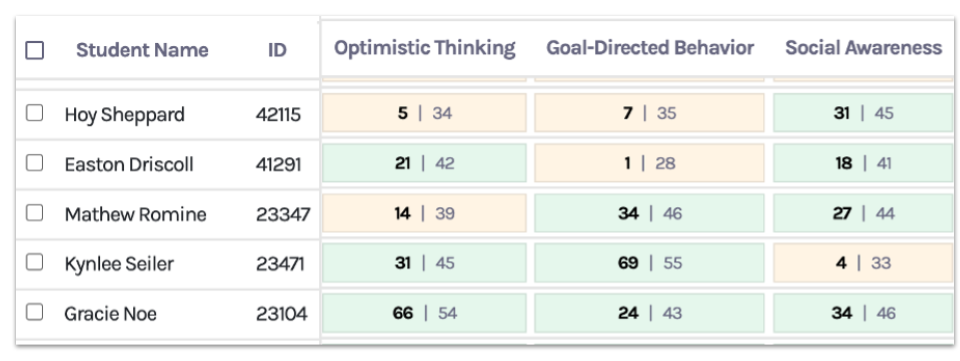Select ID 23347 in the table

pos(283,214)
